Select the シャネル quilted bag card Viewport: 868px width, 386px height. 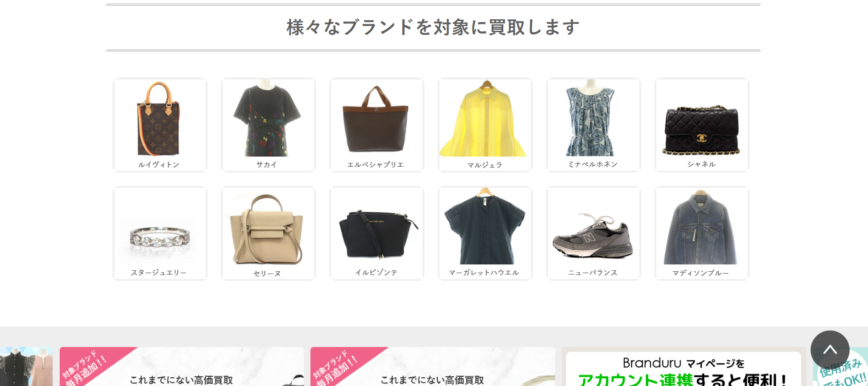[702, 125]
